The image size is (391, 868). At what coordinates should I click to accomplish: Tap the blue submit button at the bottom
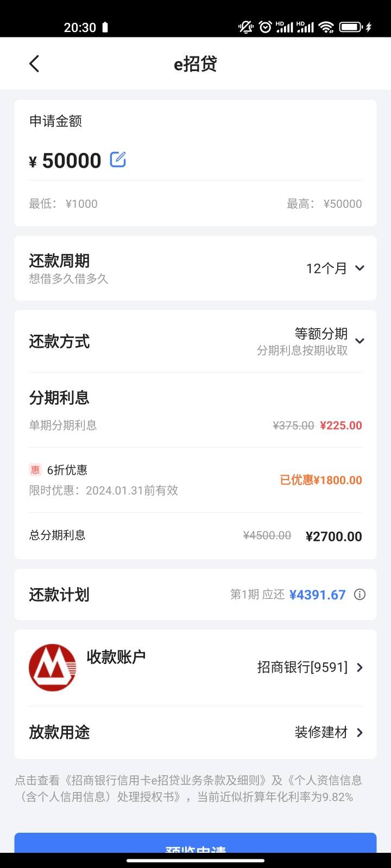tap(195, 844)
